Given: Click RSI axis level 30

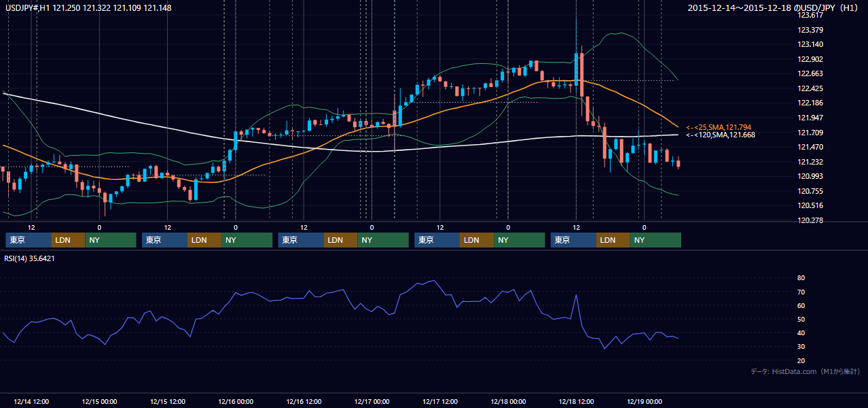Looking at the screenshot, I should coord(801,346).
